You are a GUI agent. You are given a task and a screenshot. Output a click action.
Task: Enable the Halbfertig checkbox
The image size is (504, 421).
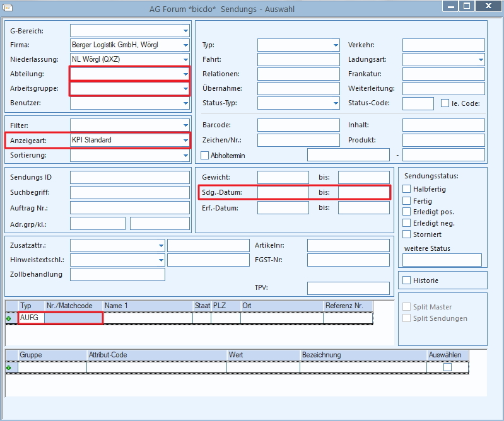[407, 189]
